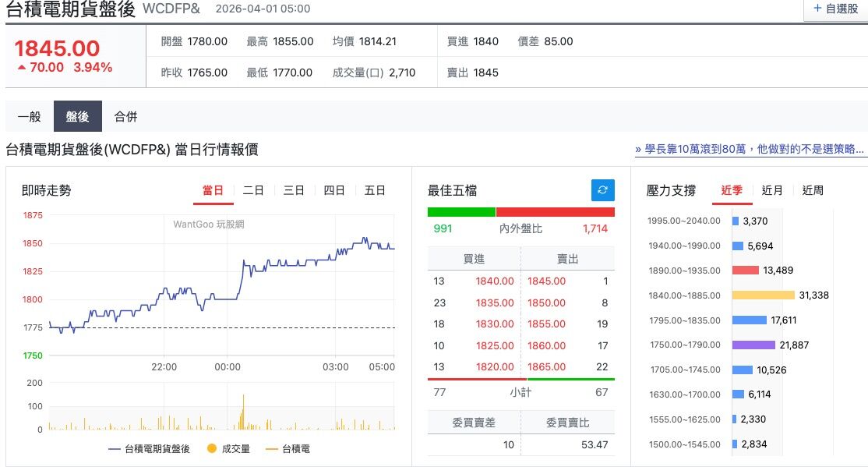Click the blue 1940.00~1990.00 volume bar
The width and height of the screenshot is (868, 467).
pyautogui.click(x=738, y=246)
